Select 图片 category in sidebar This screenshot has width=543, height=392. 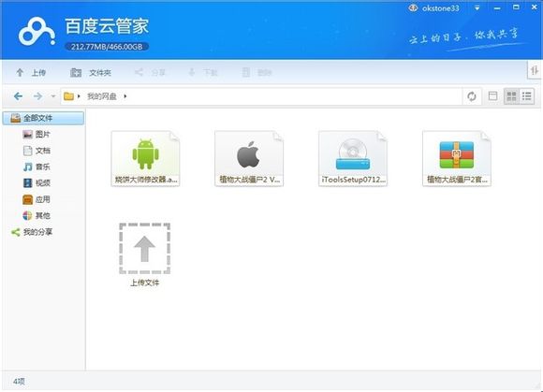37,134
